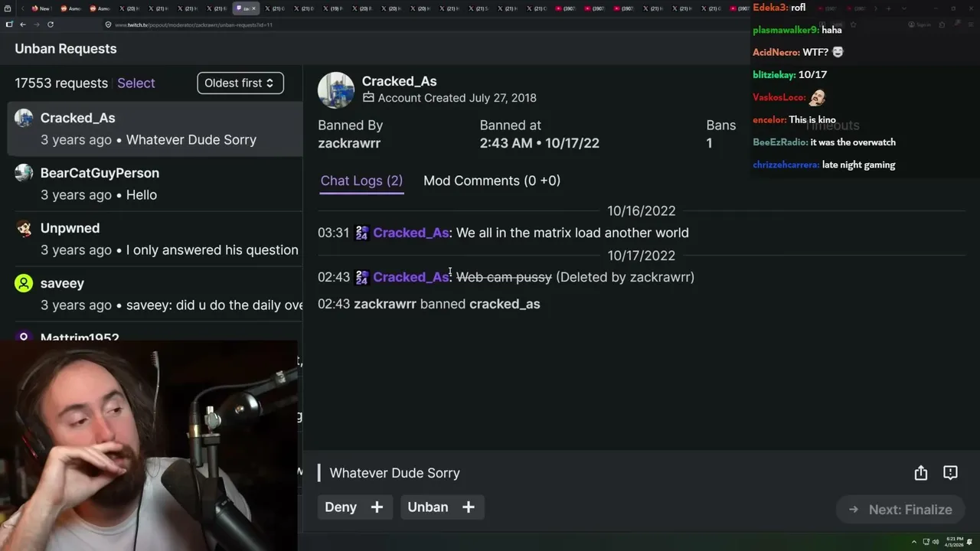
Task: Click the 'Whatever Dude Sorry' unban message text
Action: (x=395, y=473)
